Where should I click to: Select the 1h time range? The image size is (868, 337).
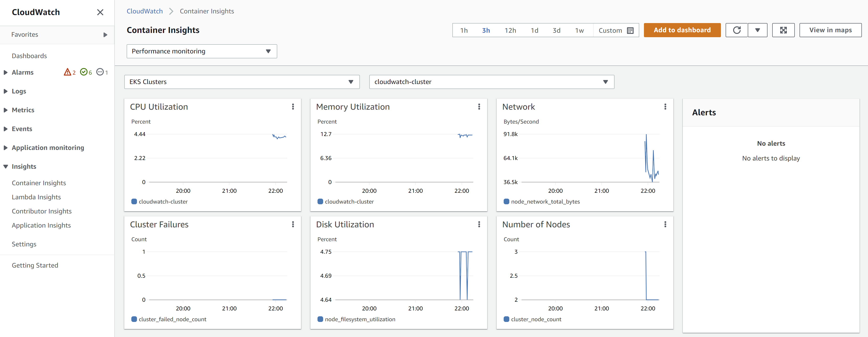click(x=464, y=30)
